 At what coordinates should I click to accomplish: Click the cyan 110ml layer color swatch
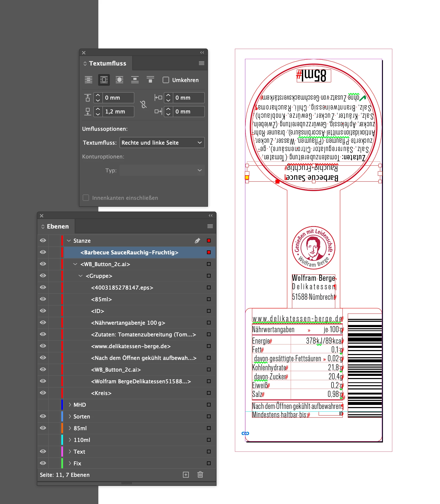62,440
